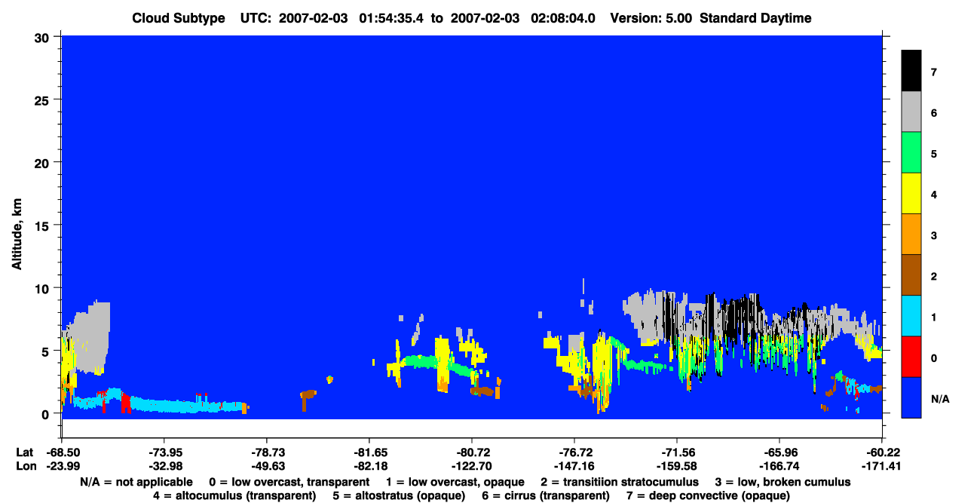The height and width of the screenshot is (503, 980).
Task: Click latitude value -65.96
Action: 779,452
